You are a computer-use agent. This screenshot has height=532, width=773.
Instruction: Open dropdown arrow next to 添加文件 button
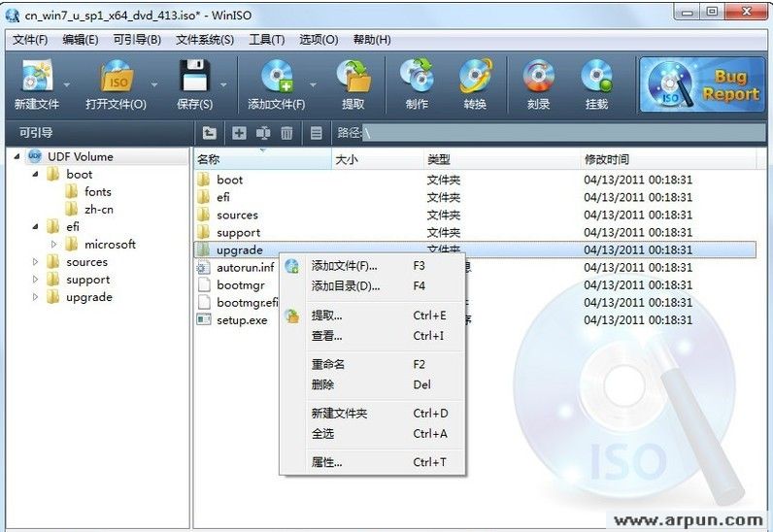[313, 84]
